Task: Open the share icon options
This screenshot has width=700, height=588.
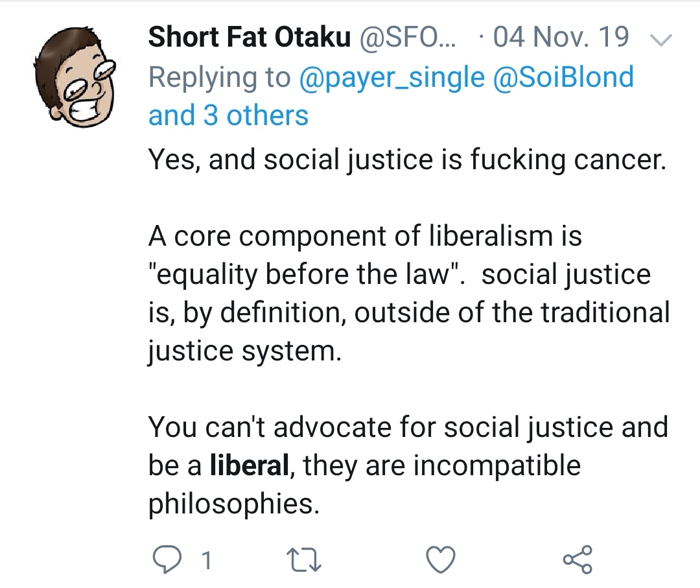Action: 577,559
